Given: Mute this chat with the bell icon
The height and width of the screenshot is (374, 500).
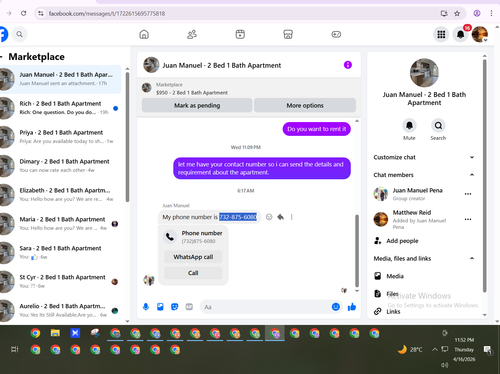Looking at the screenshot, I should pos(409,126).
